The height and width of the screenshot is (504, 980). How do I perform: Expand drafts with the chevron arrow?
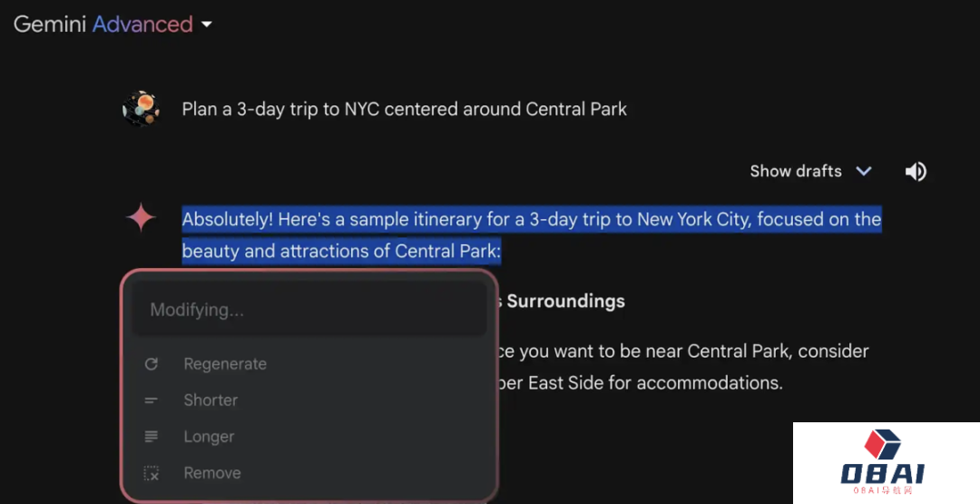click(x=864, y=171)
